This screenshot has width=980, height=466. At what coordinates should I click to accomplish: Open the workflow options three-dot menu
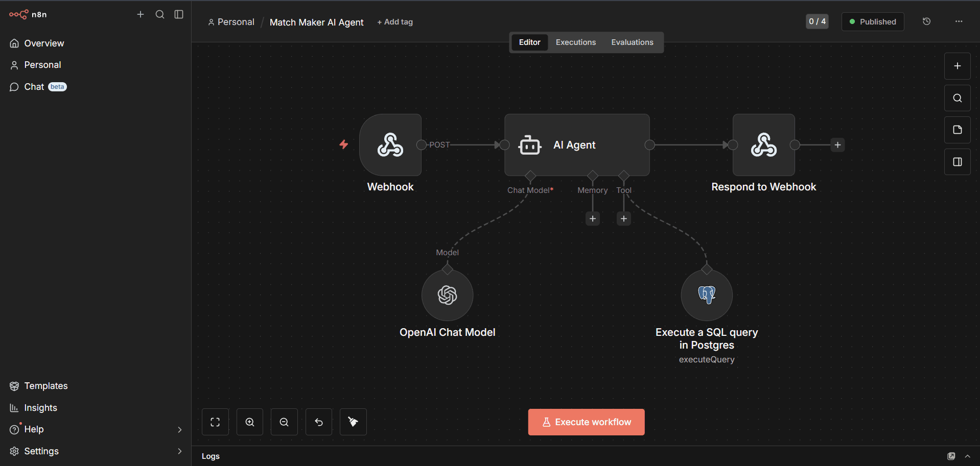pyautogui.click(x=959, y=21)
